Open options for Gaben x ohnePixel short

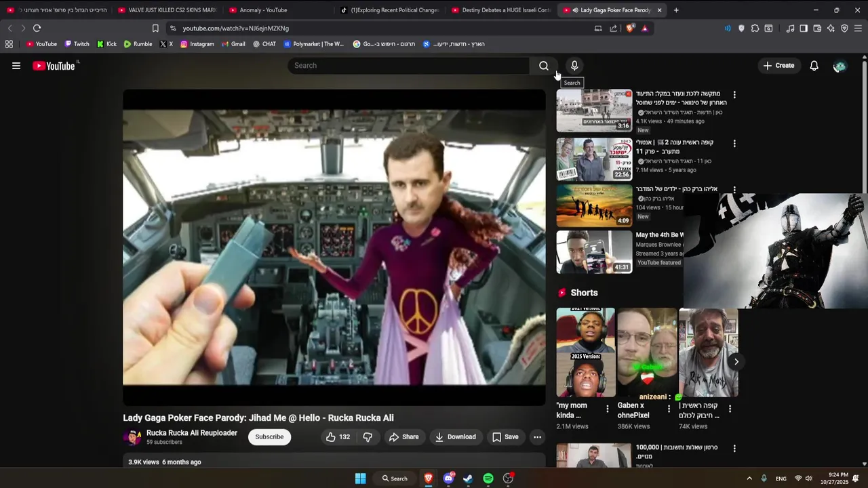(x=669, y=409)
